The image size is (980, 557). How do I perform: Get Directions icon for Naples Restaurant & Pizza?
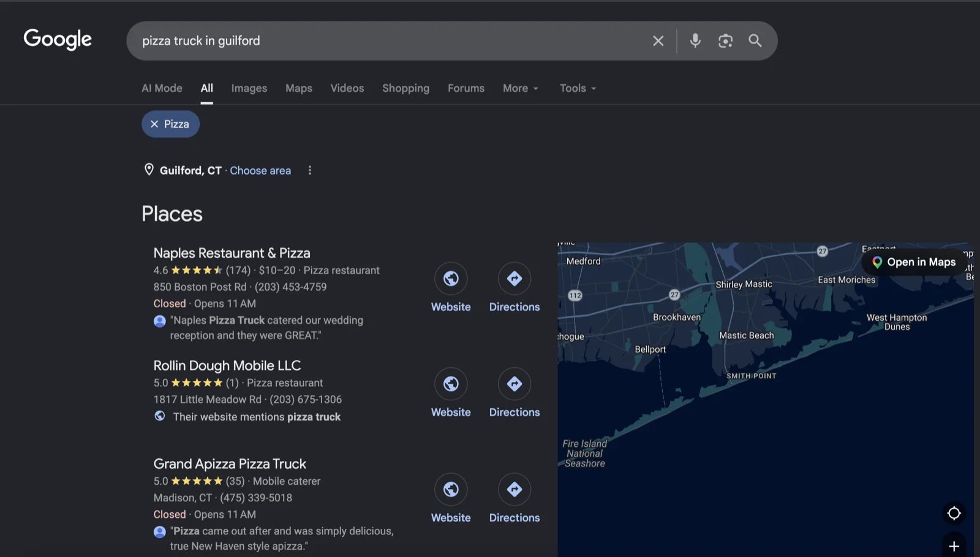point(514,278)
